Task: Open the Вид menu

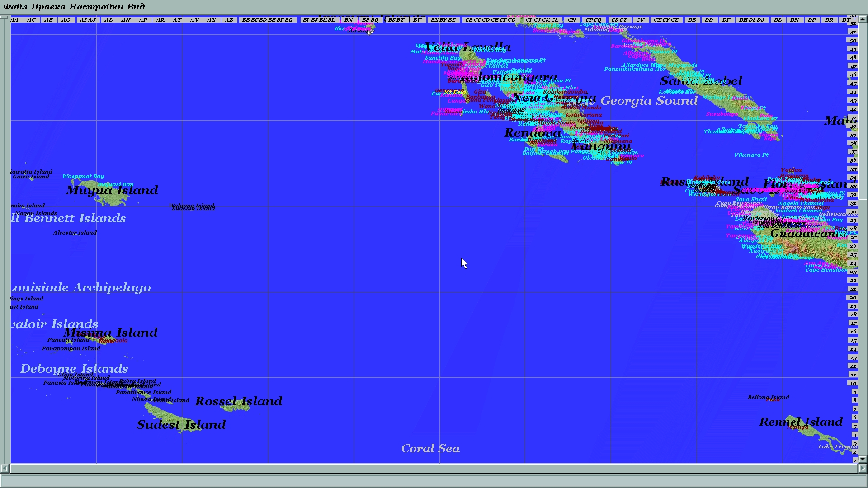Action: [x=136, y=6]
